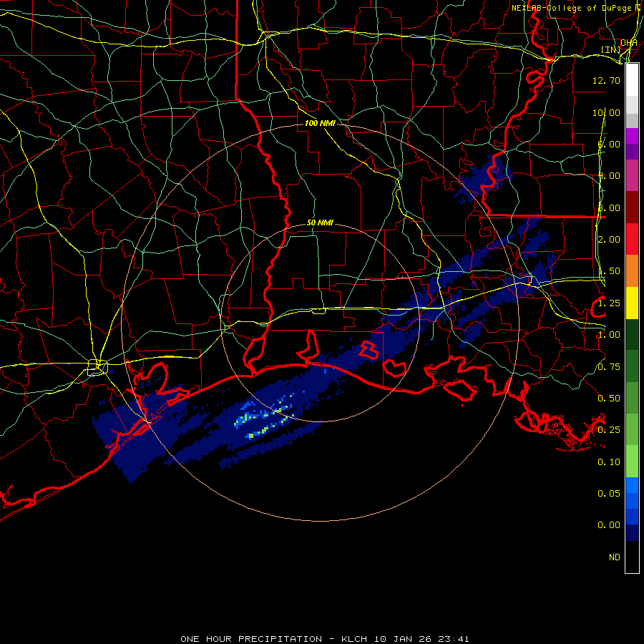Click the KLCH radar site identifier
The width and height of the screenshot is (644, 644).
(x=355, y=639)
